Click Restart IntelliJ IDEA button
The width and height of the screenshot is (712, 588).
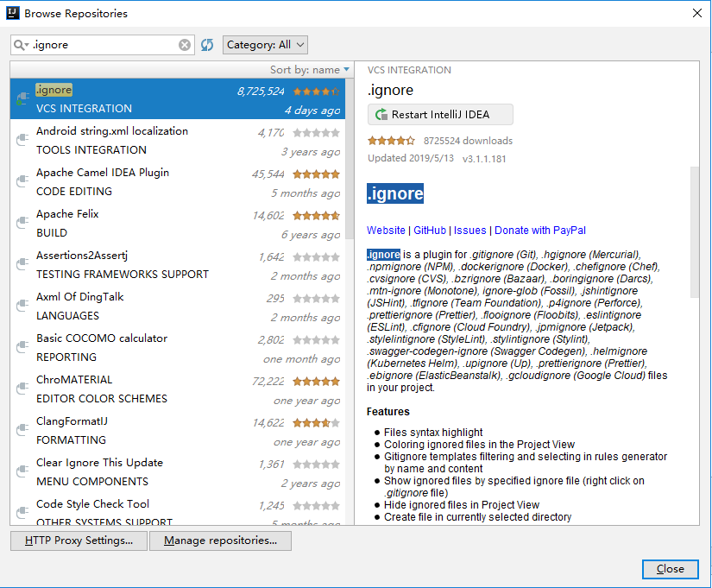(440, 115)
